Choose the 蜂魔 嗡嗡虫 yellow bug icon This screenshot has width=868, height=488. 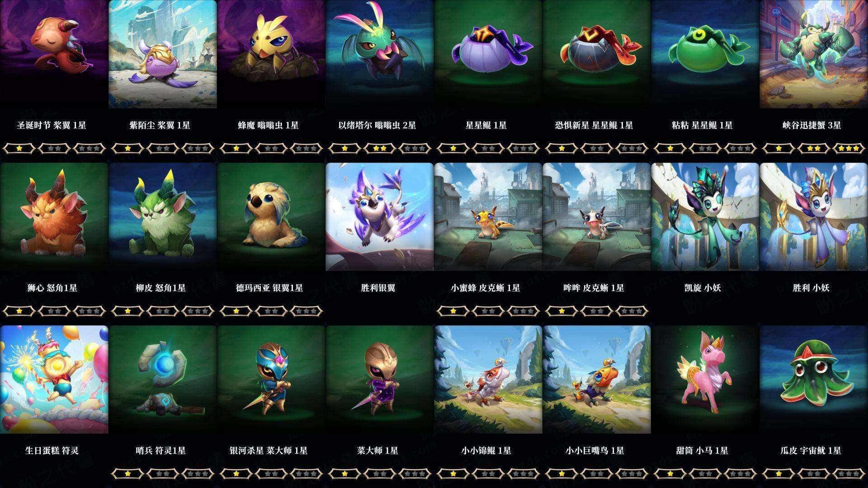[271, 54]
